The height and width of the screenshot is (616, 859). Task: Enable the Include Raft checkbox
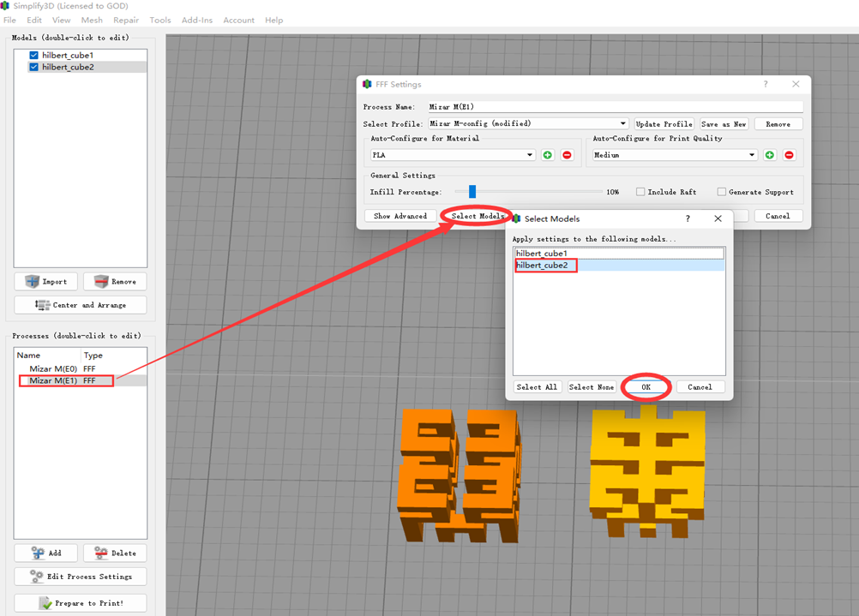point(640,192)
